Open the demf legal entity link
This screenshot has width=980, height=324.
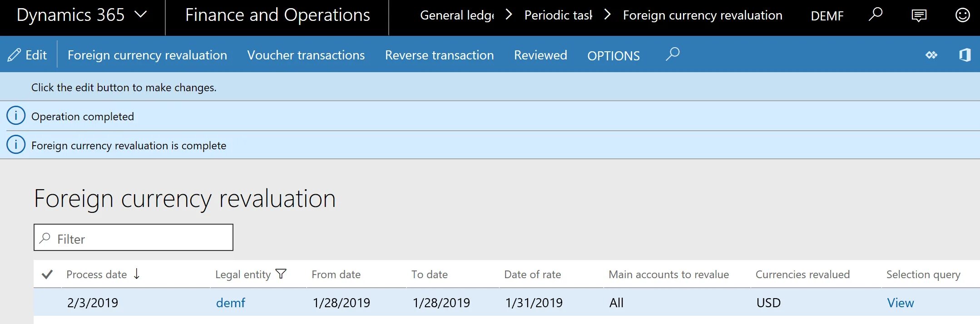230,303
